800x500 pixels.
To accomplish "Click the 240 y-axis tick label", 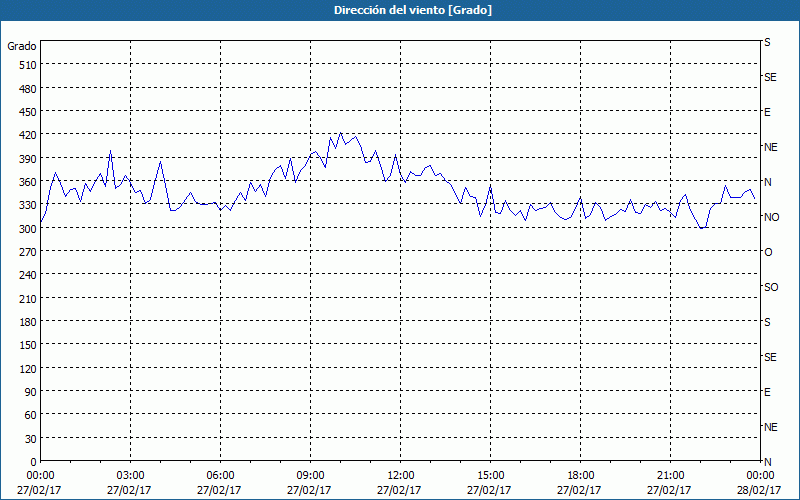I will click(29, 276).
